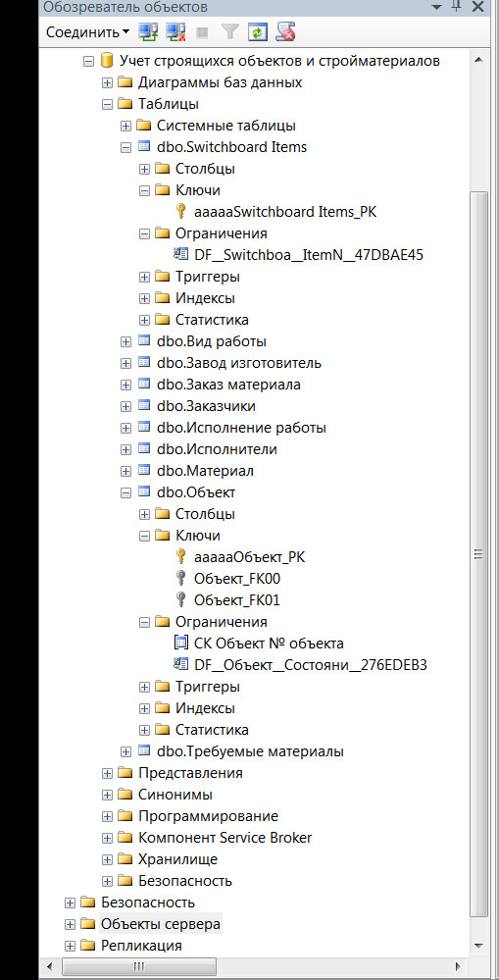Select the Репликация tree item

point(141,946)
